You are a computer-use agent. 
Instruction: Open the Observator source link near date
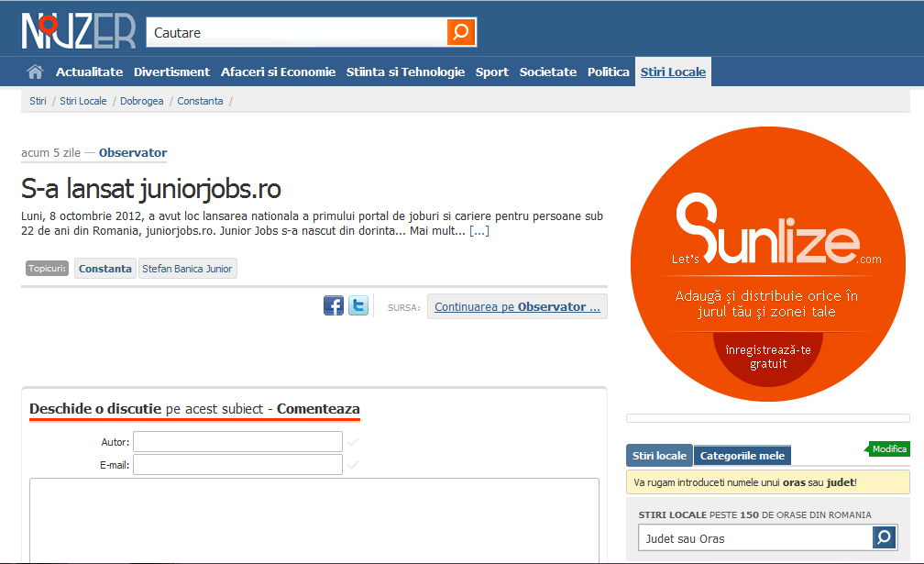[133, 152]
